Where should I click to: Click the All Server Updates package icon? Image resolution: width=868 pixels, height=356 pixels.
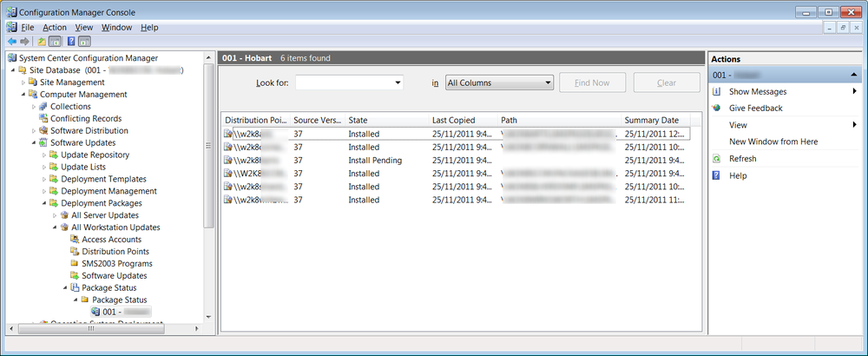click(65, 215)
